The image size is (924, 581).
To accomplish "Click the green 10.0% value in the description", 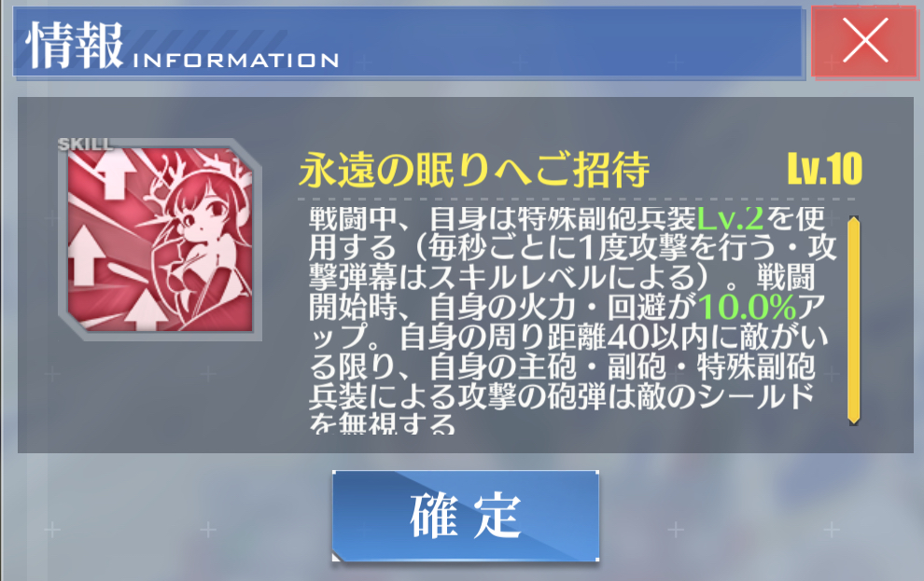I will (x=747, y=307).
